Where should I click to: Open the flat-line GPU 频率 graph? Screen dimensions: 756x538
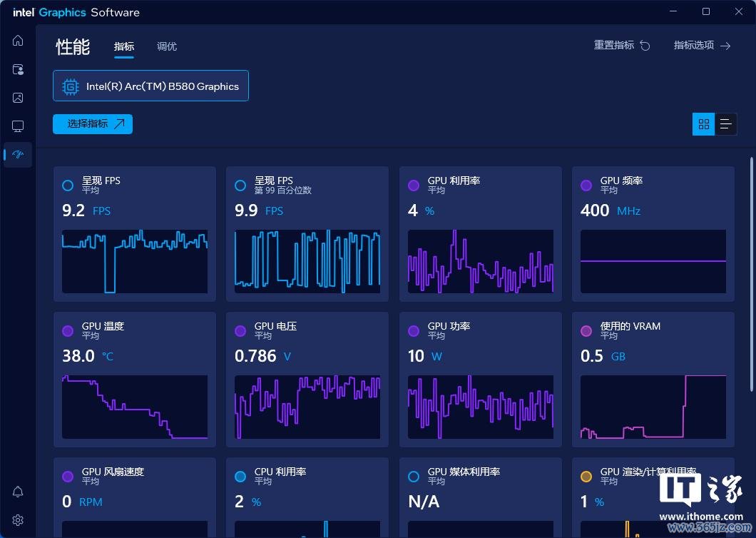(653, 262)
